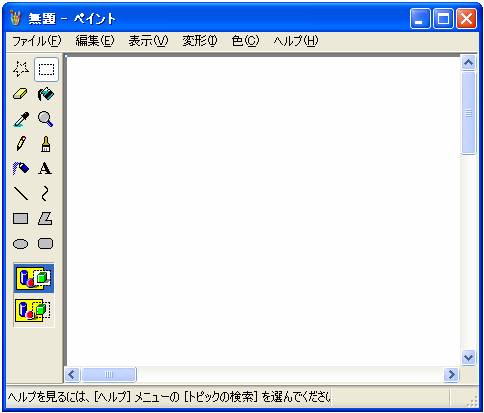The width and height of the screenshot is (484, 413).
Task: Pick the Fill With Color bucket
Action: [46, 94]
